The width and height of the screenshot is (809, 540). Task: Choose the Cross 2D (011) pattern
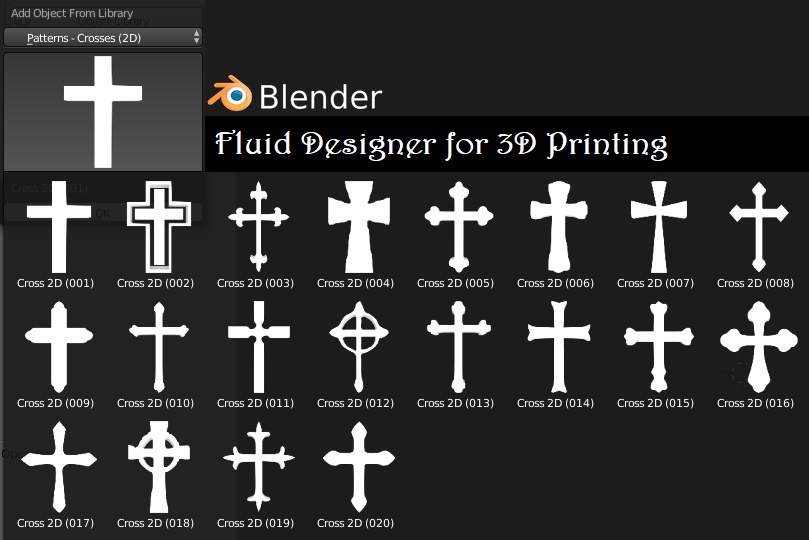258,346
